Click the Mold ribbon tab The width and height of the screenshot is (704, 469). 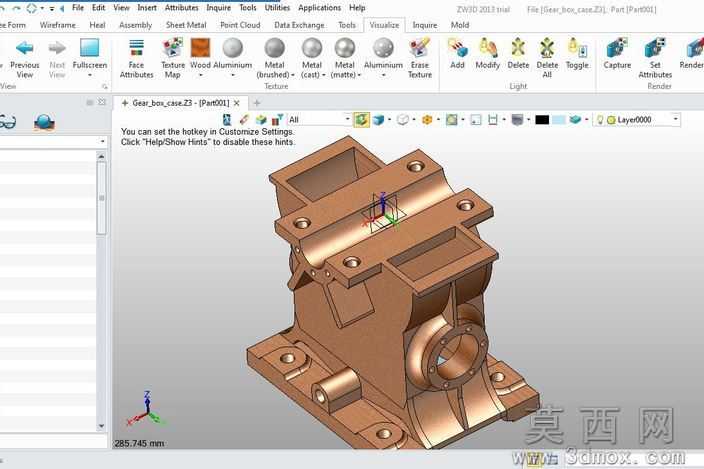point(460,25)
